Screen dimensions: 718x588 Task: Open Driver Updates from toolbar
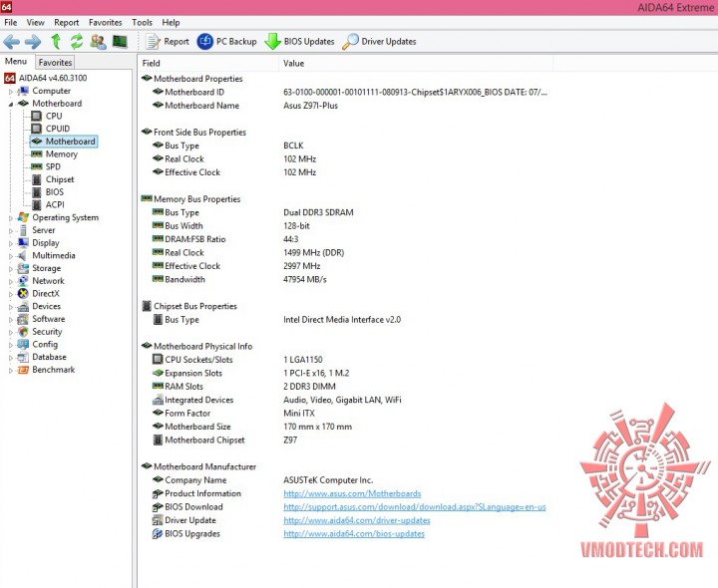(379, 42)
